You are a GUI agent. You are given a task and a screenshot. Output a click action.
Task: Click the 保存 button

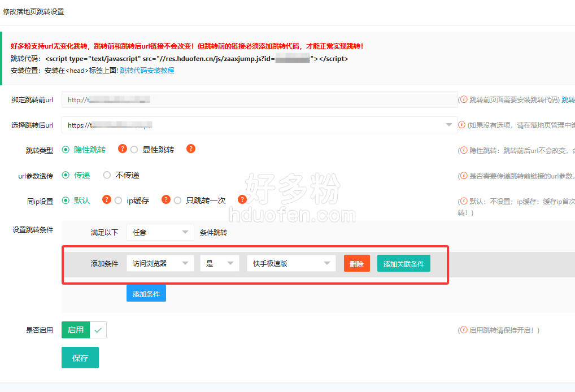pyautogui.click(x=80, y=358)
